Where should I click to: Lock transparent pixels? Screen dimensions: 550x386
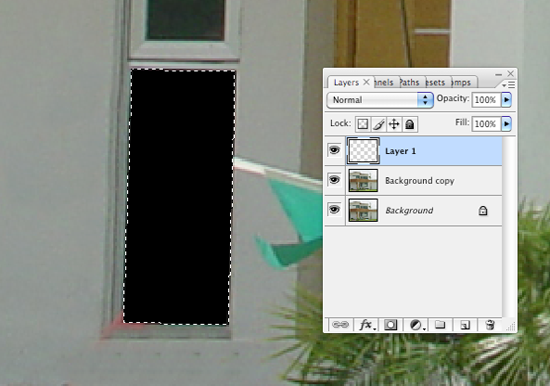coord(363,124)
